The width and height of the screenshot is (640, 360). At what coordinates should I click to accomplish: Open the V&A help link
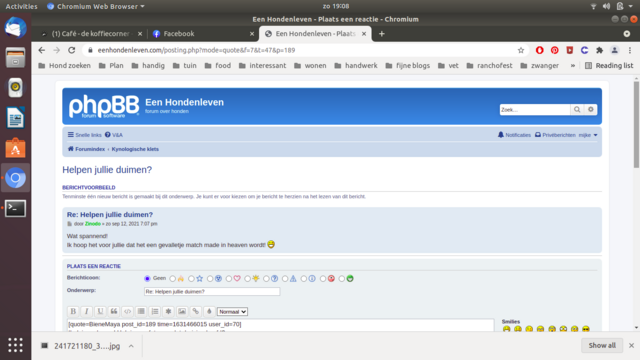point(113,135)
